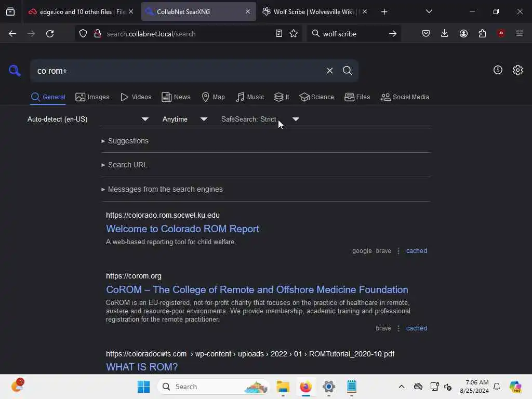Viewport: 532px width, 399px height.
Task: Select the Social Media search category
Action: point(405,97)
